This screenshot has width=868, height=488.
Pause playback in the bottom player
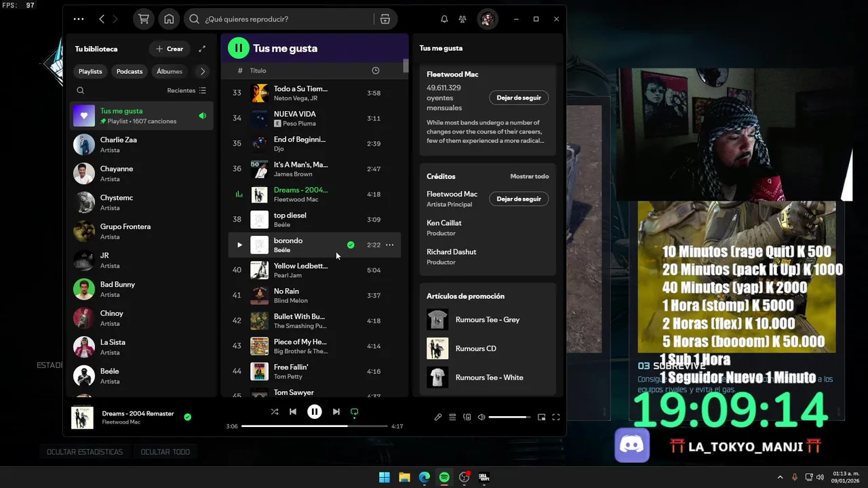315,411
